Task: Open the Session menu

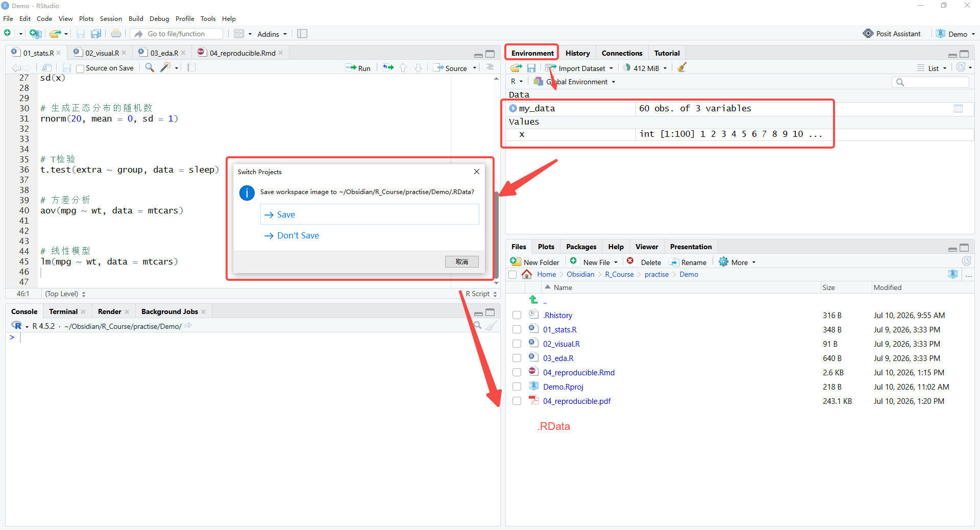Action: 111,18
